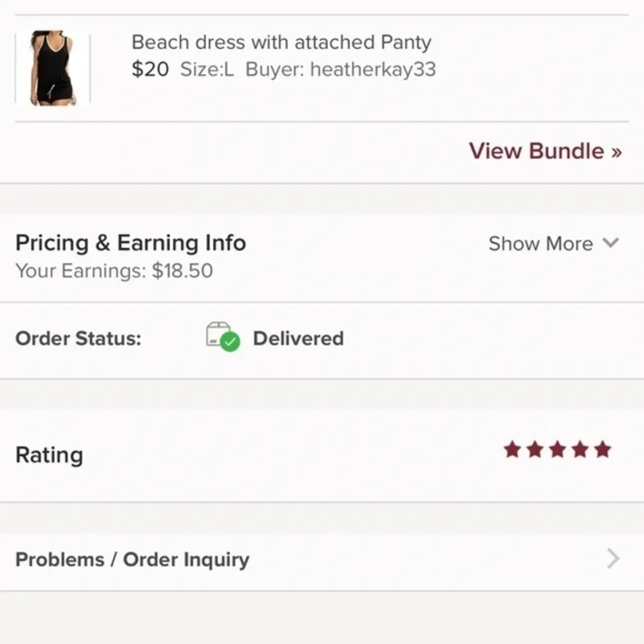The width and height of the screenshot is (644, 644).
Task: Click the fourth rating star
Action: pos(580,450)
